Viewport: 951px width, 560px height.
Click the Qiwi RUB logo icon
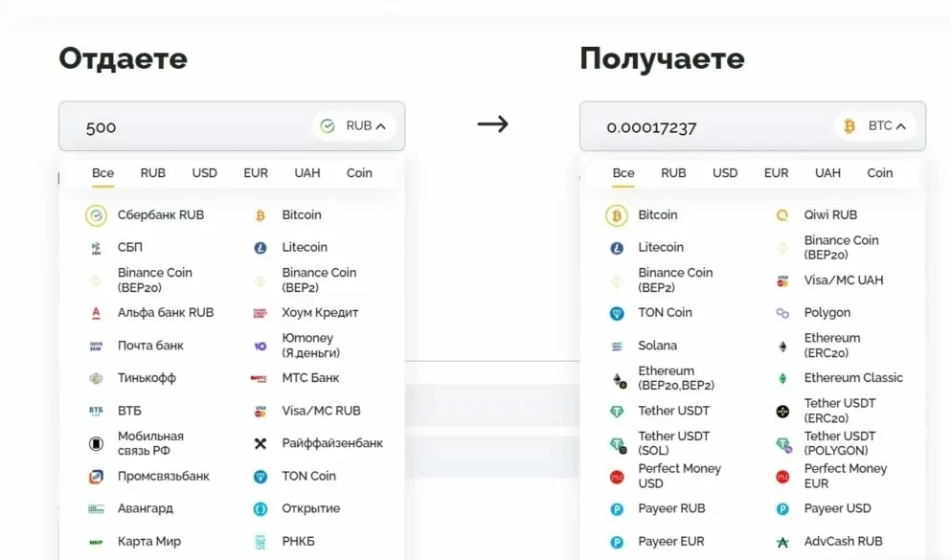point(782,215)
